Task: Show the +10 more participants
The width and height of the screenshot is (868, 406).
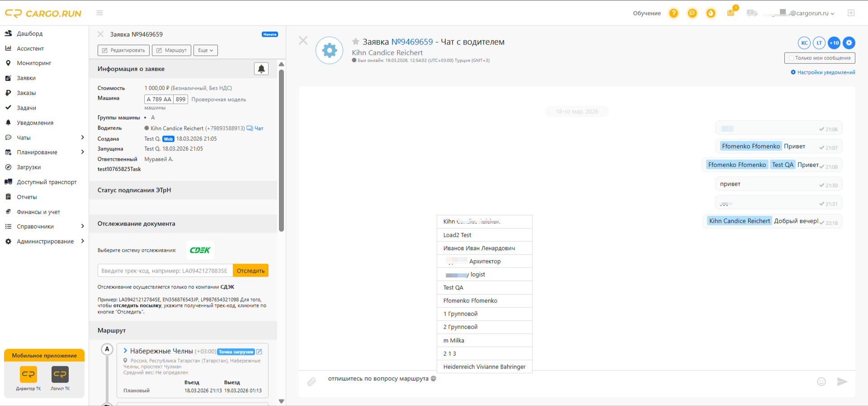Action: (834, 43)
